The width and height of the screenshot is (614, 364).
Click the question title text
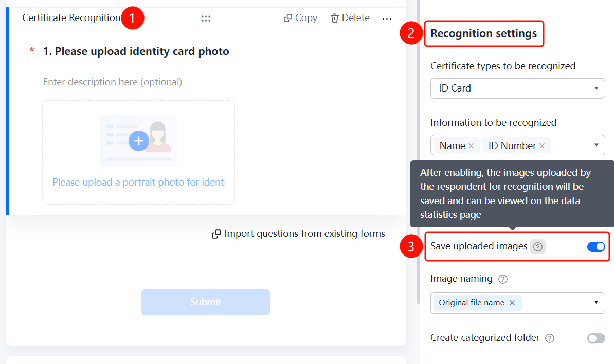tap(136, 51)
